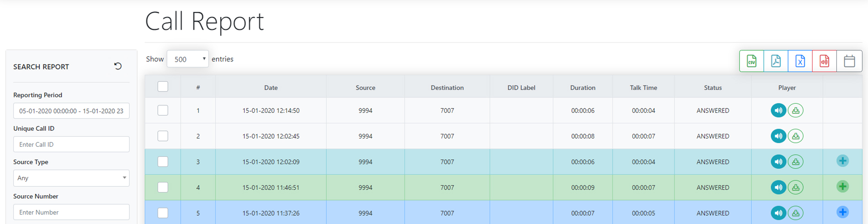Image resolution: width=868 pixels, height=224 pixels.
Task: Expand details with teal plus on row 3
Action: click(x=843, y=161)
